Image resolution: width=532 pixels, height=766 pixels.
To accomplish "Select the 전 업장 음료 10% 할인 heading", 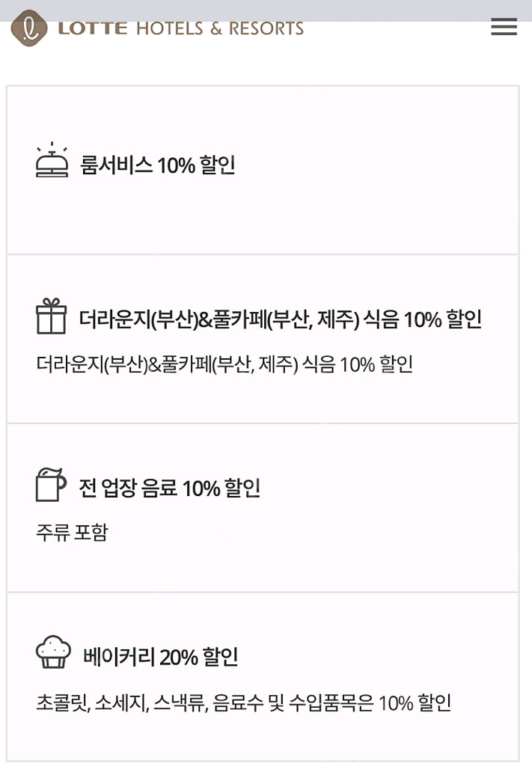I will click(x=170, y=488).
